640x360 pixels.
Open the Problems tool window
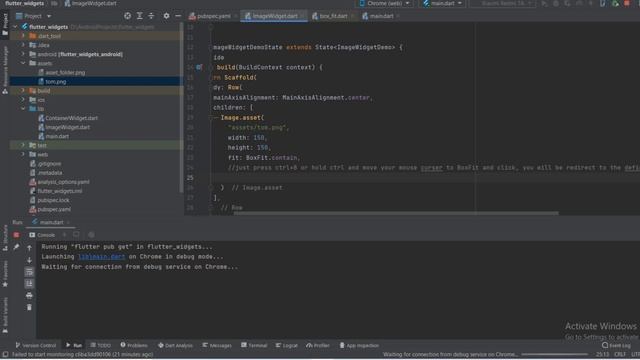[134, 345]
